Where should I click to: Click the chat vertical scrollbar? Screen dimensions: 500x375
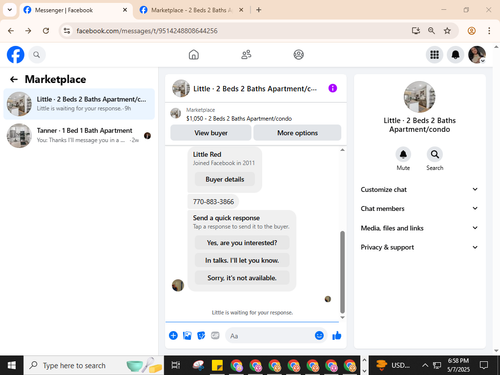(342, 272)
